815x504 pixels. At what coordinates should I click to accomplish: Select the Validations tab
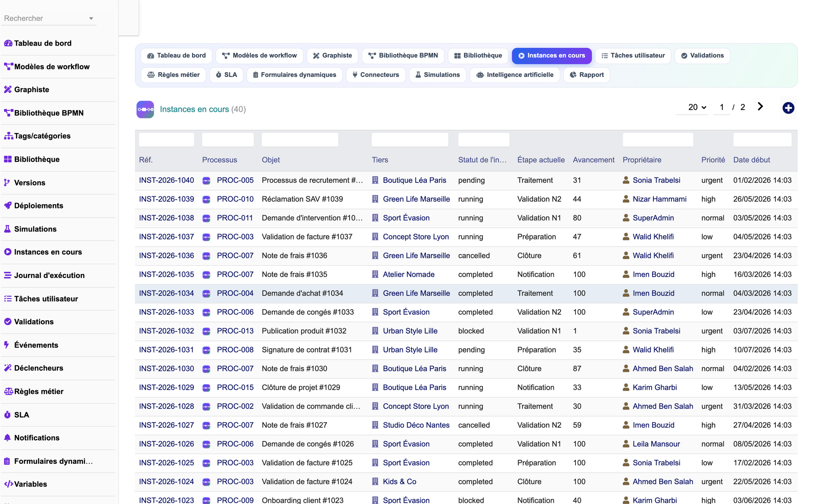pyautogui.click(x=702, y=56)
